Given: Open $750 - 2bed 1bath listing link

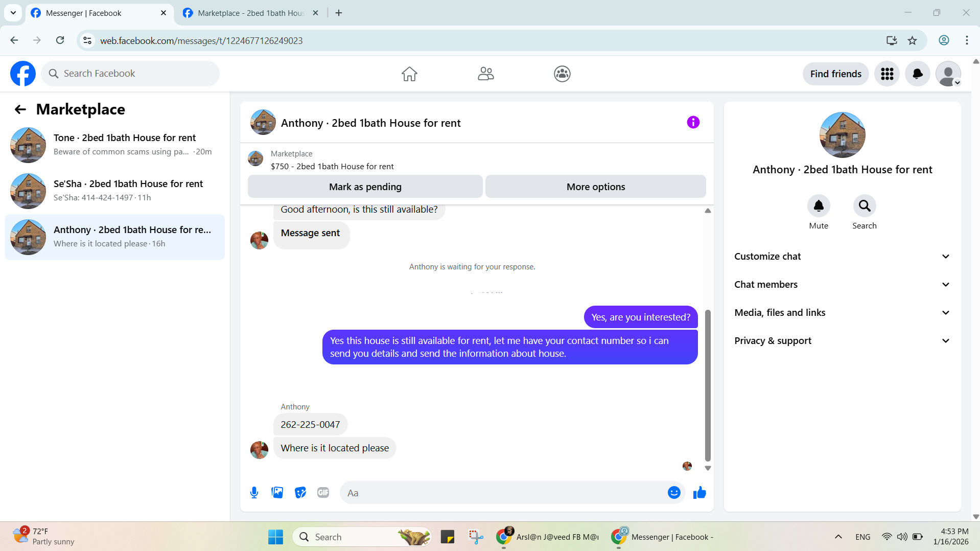Looking at the screenshot, I should [332, 167].
